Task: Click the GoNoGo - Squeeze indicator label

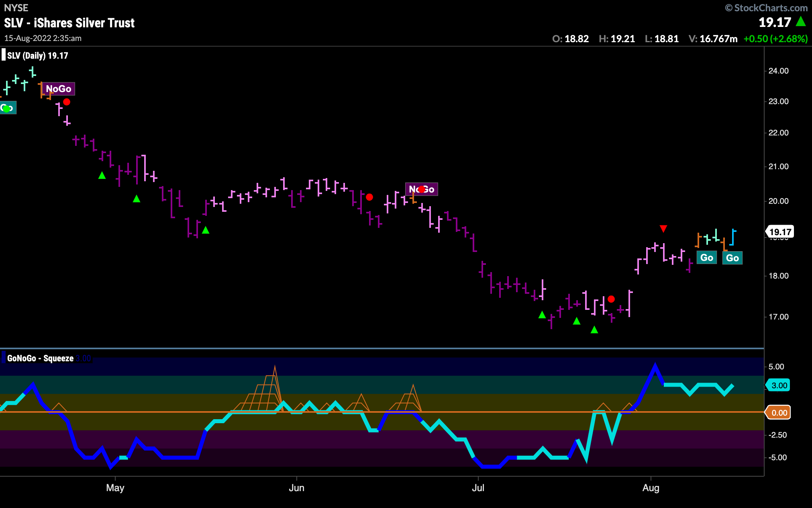Action: coord(40,358)
